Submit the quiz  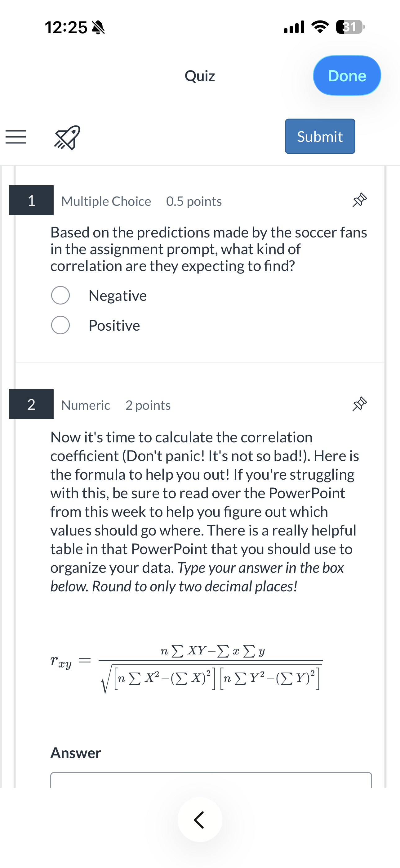click(x=320, y=137)
